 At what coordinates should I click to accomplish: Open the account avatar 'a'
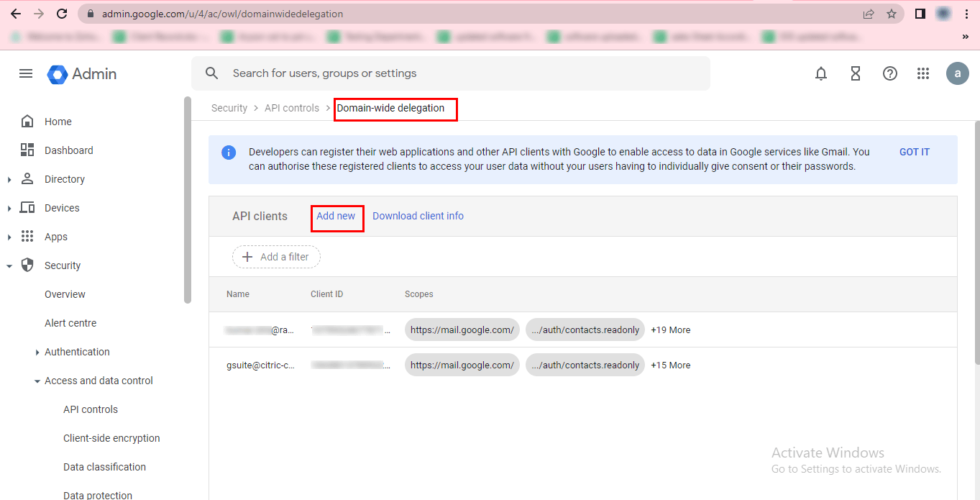tap(958, 73)
